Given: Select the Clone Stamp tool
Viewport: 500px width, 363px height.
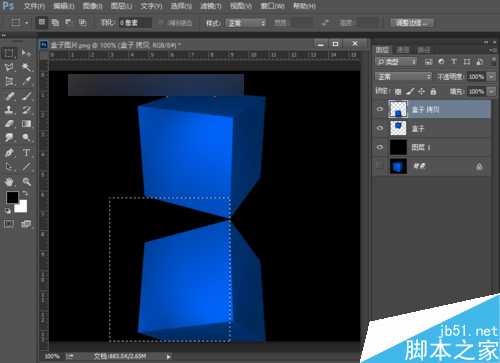Looking at the screenshot, I should coord(9,110).
